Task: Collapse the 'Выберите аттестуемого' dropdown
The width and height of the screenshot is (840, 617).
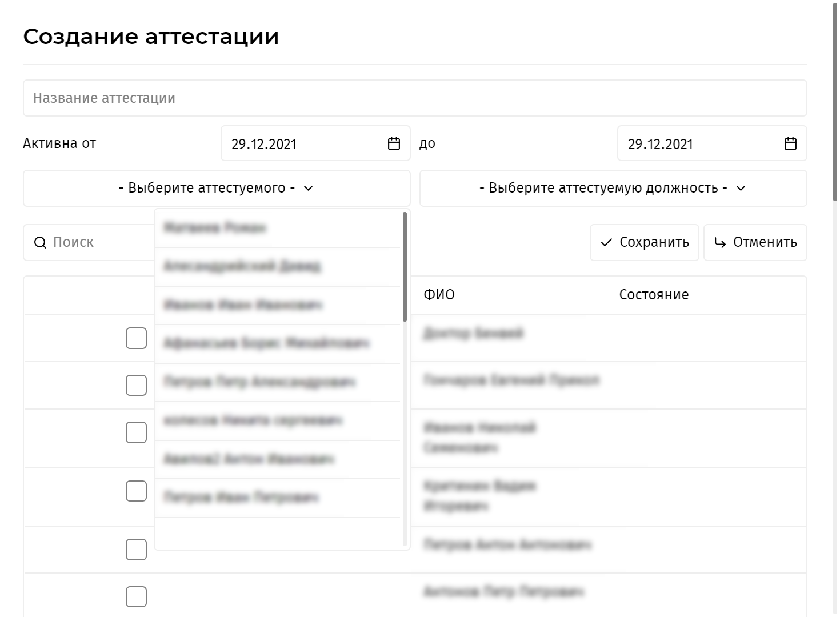Action: click(216, 188)
